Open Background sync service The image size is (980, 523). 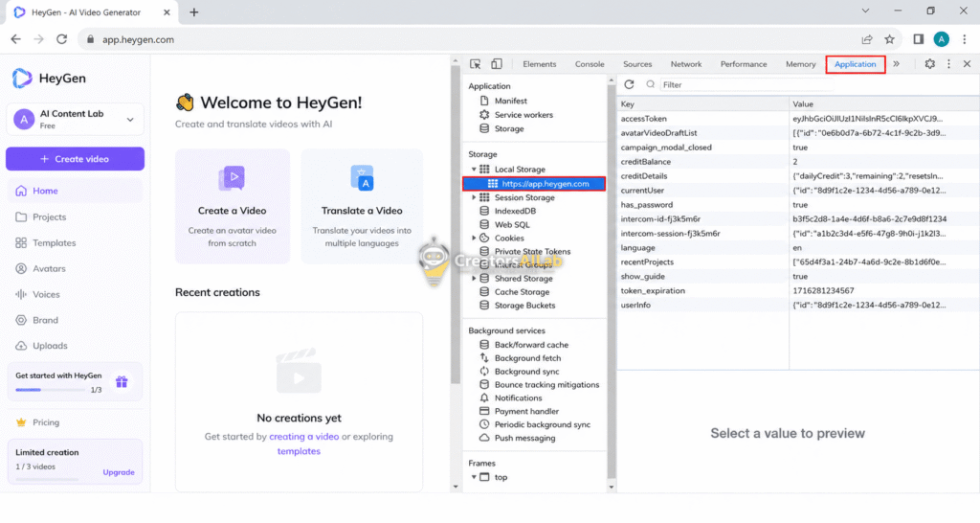click(519, 372)
